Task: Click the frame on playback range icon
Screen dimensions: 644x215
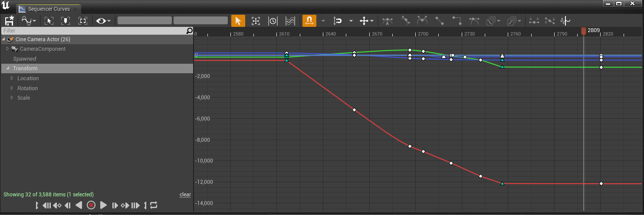Action: (83, 20)
